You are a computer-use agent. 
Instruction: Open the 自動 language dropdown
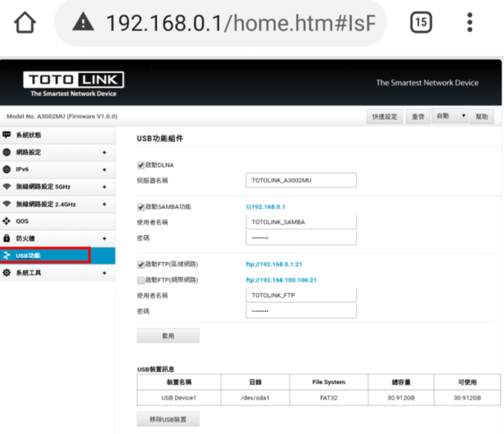click(x=449, y=115)
